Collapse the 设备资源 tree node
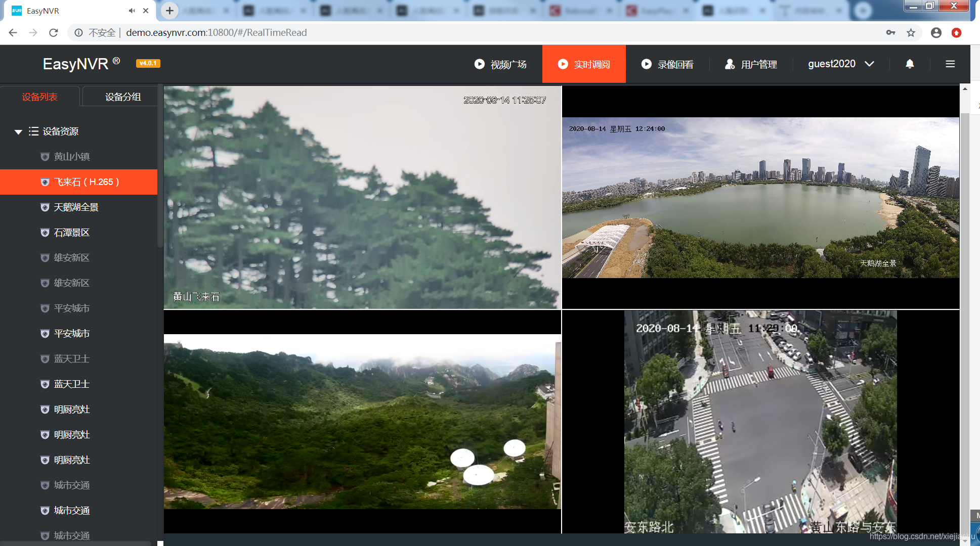Screen dimensions: 980x546 click(18, 131)
